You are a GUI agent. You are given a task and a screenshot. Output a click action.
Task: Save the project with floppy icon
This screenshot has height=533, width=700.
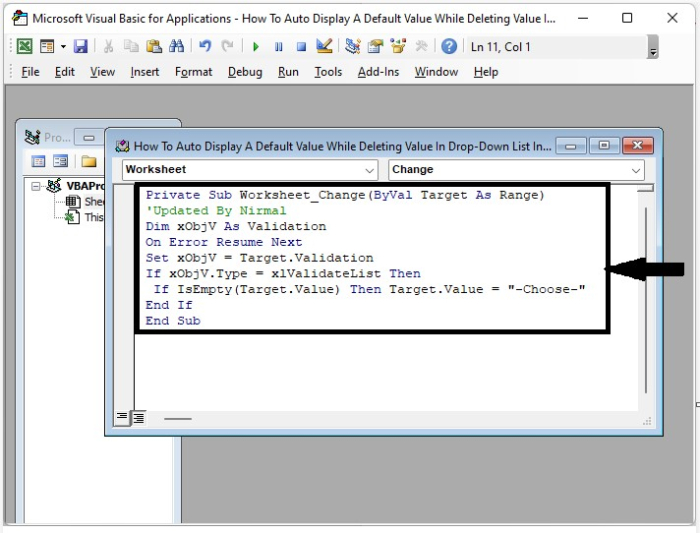coord(80,46)
